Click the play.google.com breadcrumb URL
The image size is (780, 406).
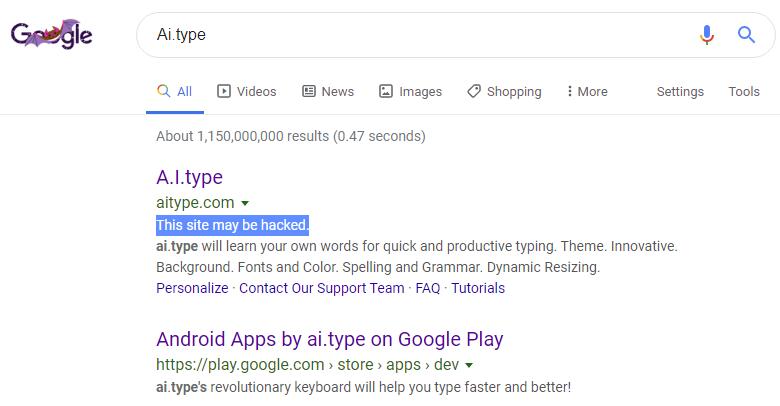(307, 365)
